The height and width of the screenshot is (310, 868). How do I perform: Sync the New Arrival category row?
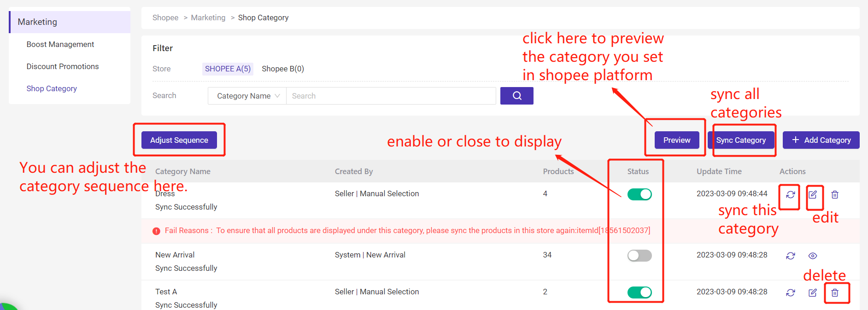[790, 256]
